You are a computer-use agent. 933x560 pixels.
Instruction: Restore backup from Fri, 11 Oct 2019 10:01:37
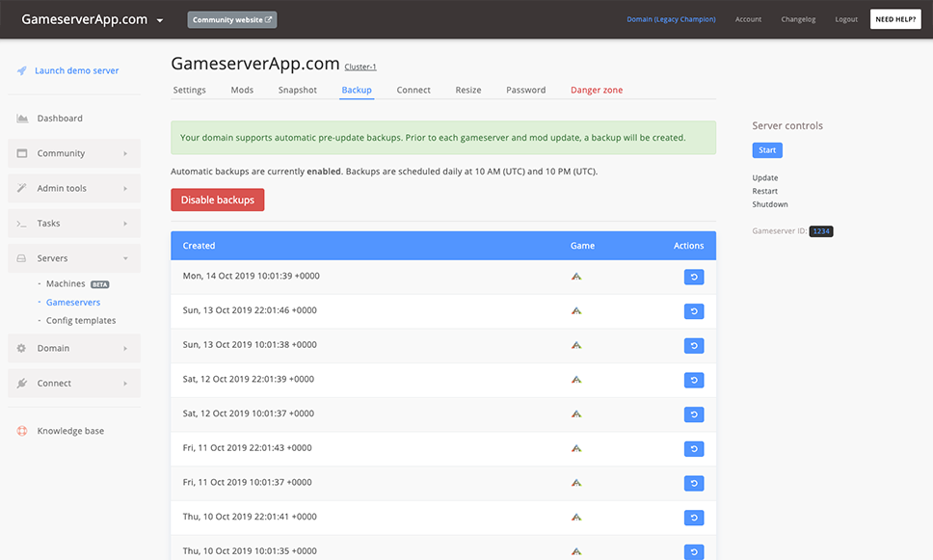pos(694,483)
